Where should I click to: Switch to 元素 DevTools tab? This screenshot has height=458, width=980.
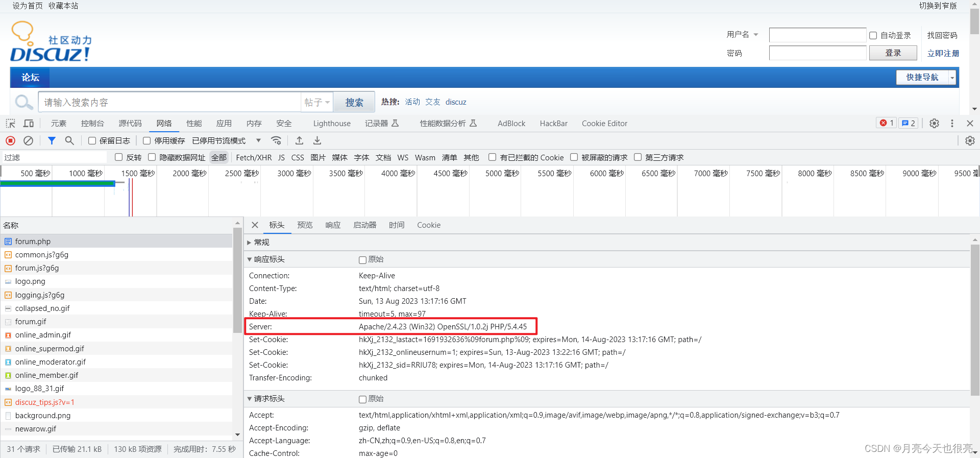[x=59, y=124]
